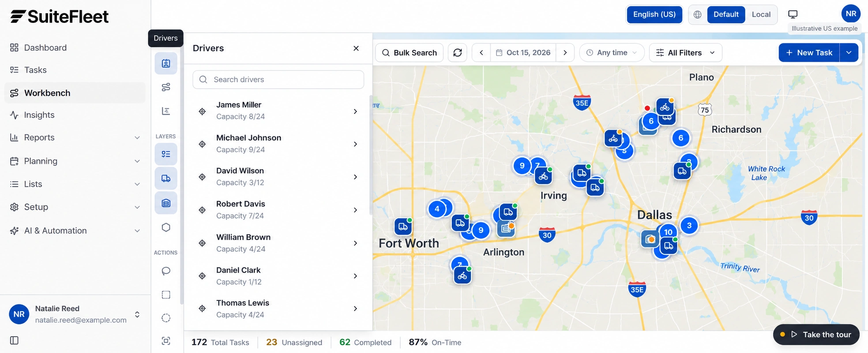Toggle the hubs building layer
Image resolution: width=868 pixels, height=353 pixels.
166,203
